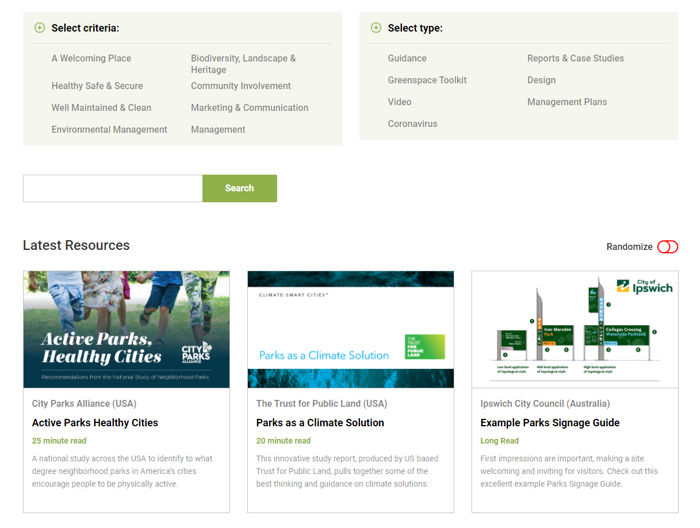Open the Example Parks Signage Guide title
The image size is (700, 528).
pos(550,423)
